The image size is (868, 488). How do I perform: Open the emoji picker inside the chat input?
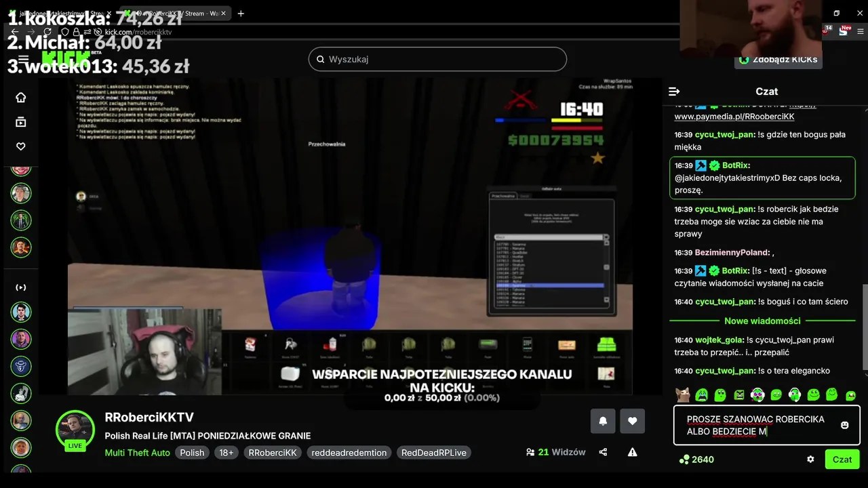845,425
